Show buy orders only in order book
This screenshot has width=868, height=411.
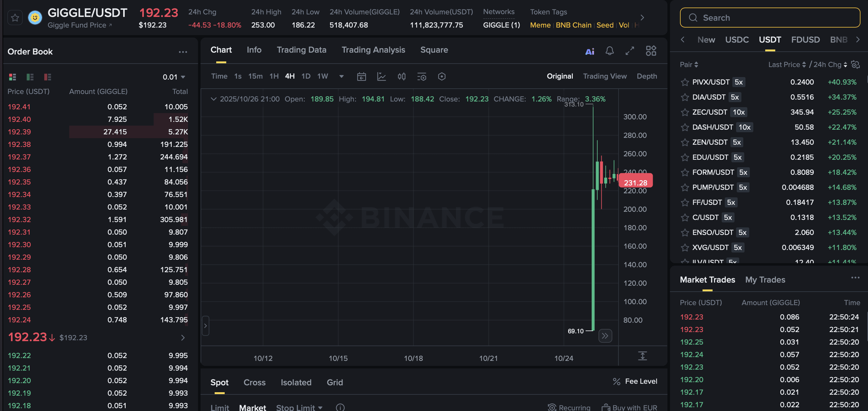point(30,77)
